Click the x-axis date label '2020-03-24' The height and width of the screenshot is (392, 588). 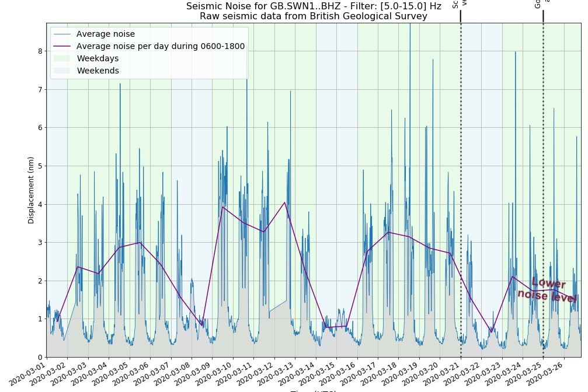[505, 374]
